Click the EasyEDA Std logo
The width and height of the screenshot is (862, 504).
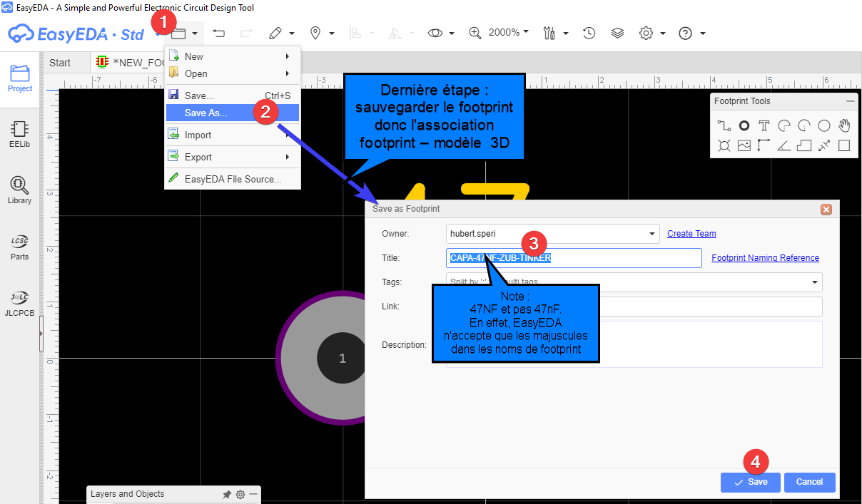click(76, 34)
